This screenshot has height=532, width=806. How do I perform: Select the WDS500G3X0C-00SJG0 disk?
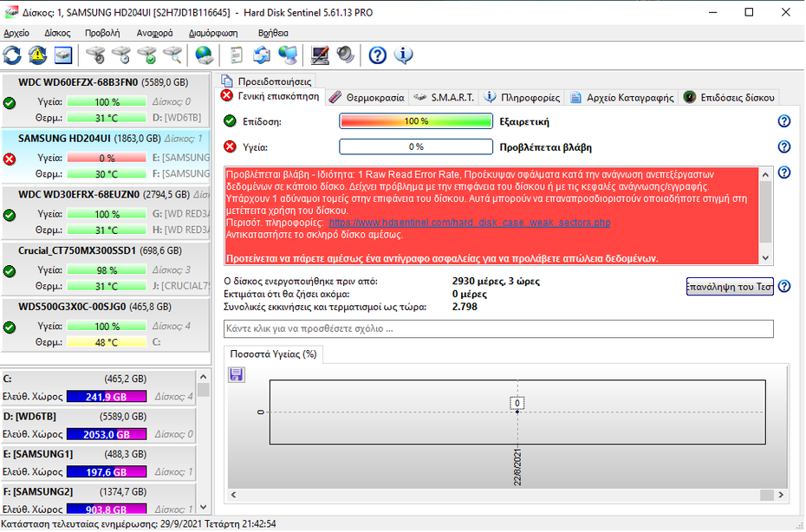[106, 325]
